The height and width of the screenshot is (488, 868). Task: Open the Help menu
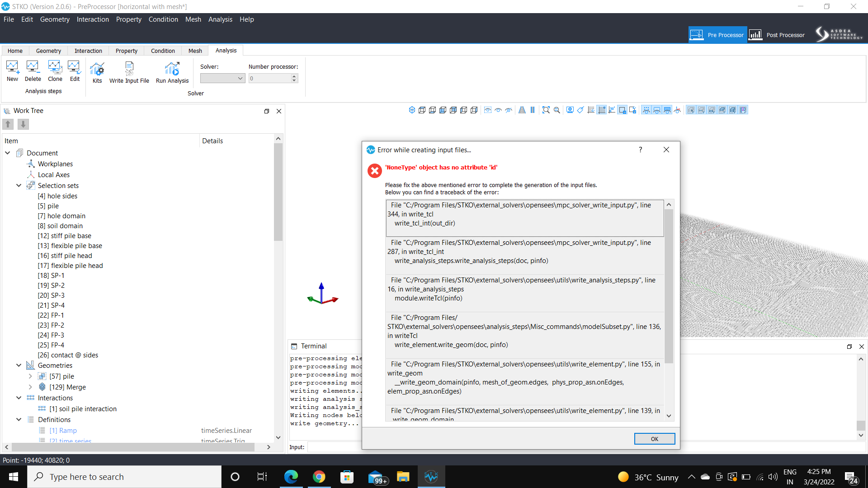click(247, 19)
